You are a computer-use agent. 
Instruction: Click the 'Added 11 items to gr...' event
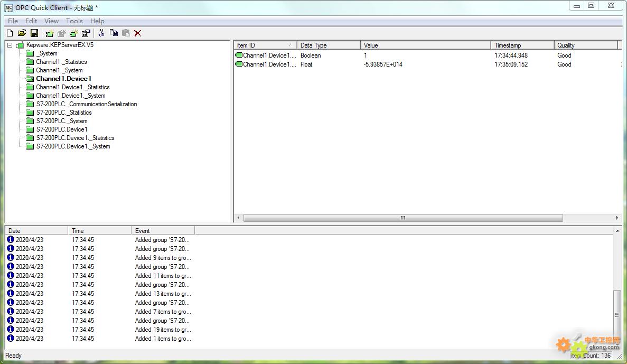tap(163, 276)
